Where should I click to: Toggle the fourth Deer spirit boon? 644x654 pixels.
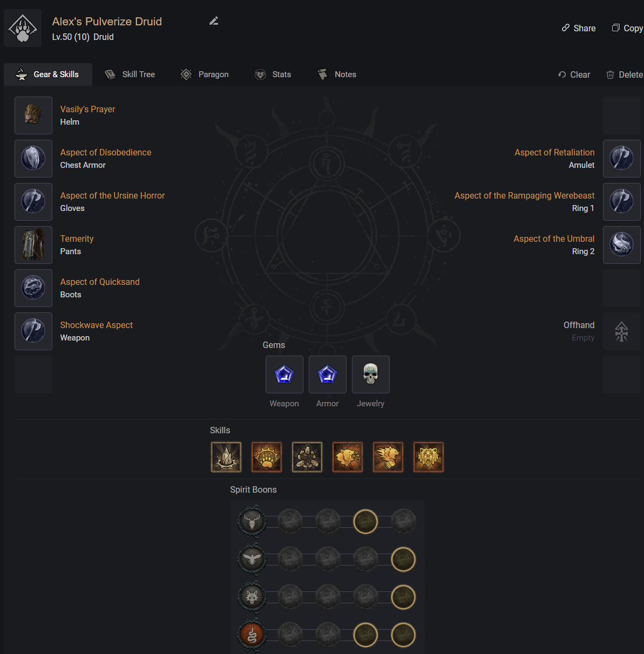(365, 521)
